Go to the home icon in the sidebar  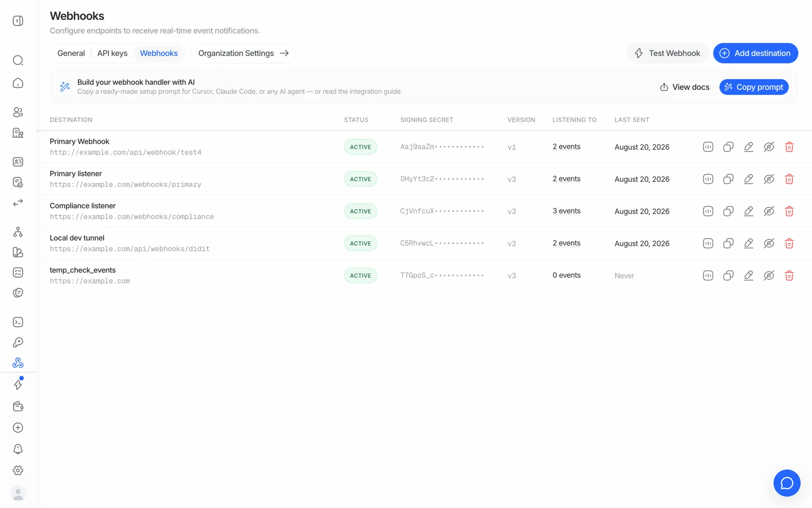[18, 83]
